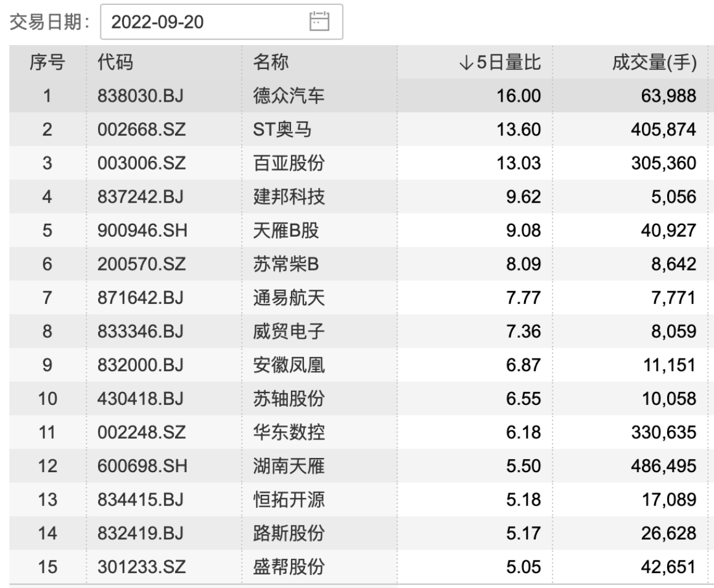Select stock name 百亚股份
The image size is (714, 588).
point(289,163)
